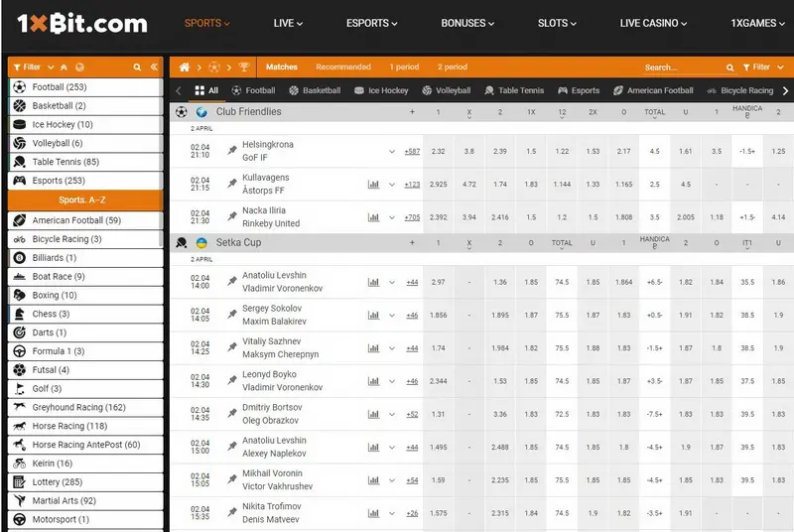Viewport: 794px width, 532px height.
Task: Select the Table Tennis tab
Action: coord(514,90)
